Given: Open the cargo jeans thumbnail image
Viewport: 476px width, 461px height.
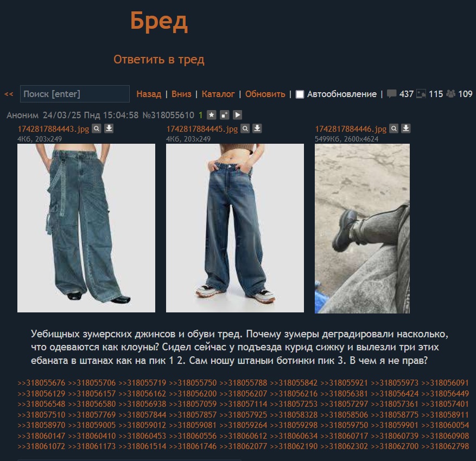Looking at the screenshot, I should point(86,228).
